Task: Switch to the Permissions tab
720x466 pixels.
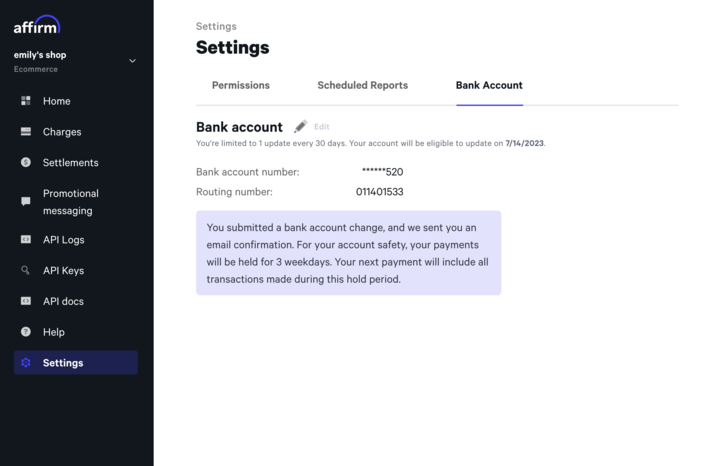Action: click(241, 85)
